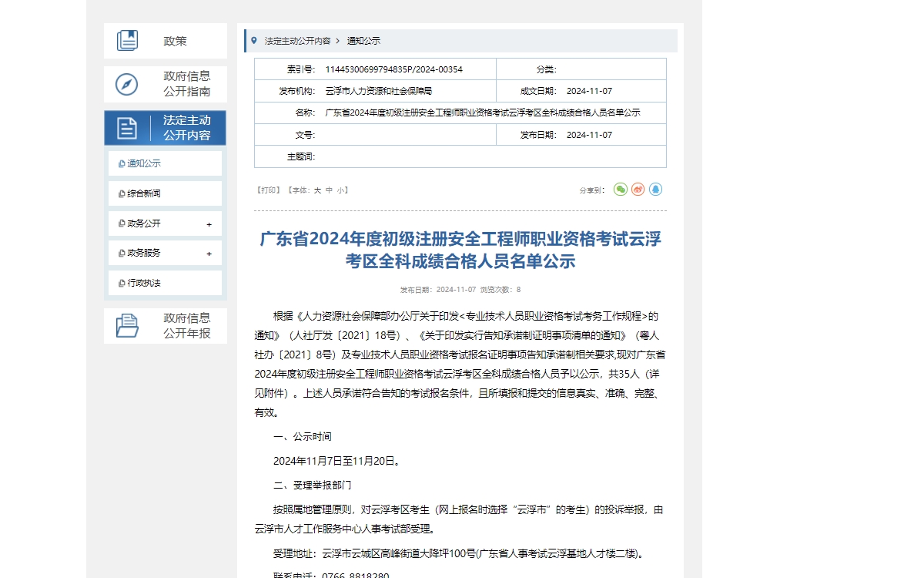Click the 政策 book icon in sidebar

coord(129,40)
